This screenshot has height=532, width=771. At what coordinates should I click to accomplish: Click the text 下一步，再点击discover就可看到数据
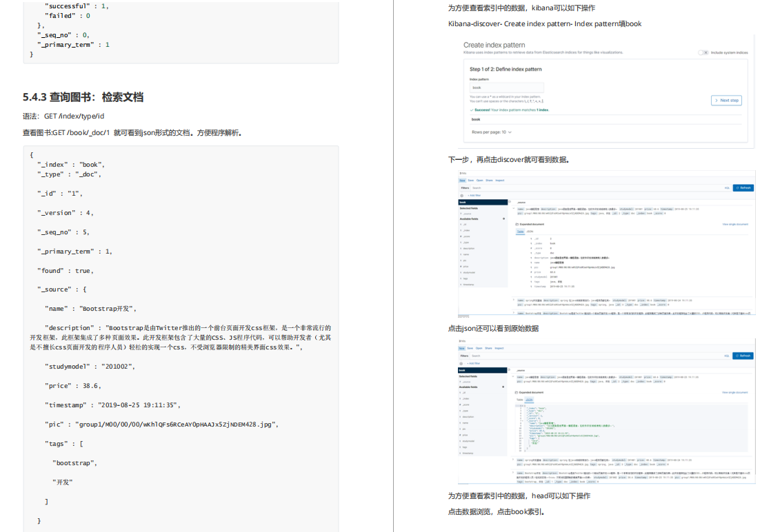point(508,160)
